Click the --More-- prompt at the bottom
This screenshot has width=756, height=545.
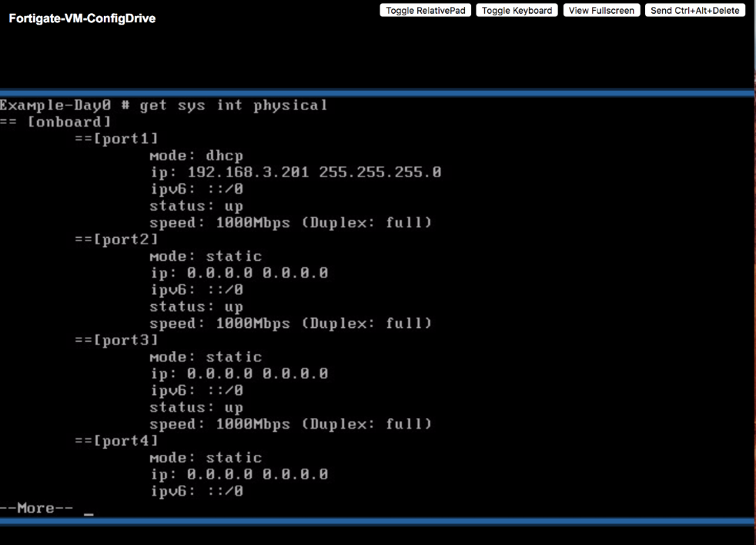point(28,508)
